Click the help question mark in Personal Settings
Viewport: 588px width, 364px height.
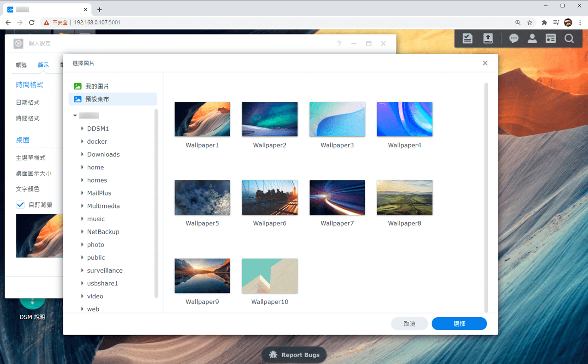tap(339, 44)
